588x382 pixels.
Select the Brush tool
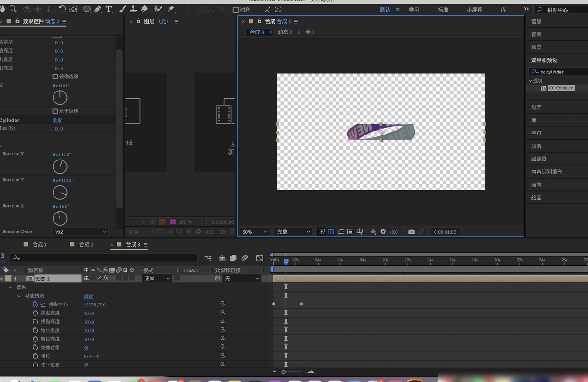(x=122, y=9)
